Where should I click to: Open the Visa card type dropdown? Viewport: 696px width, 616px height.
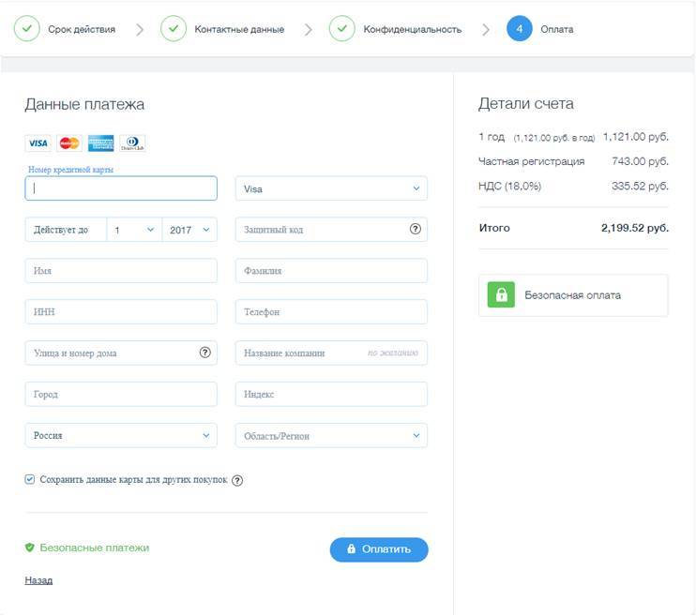[331, 188]
